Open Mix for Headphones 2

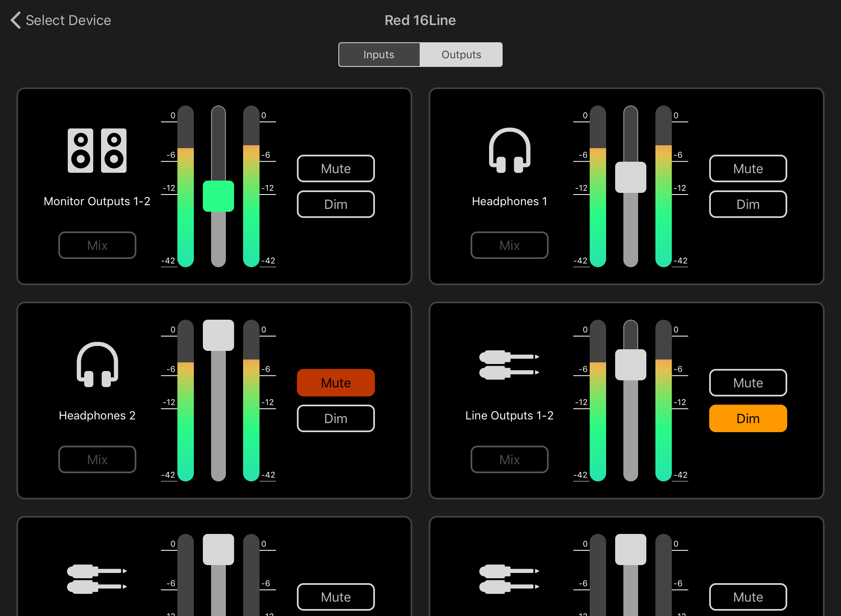click(x=97, y=459)
